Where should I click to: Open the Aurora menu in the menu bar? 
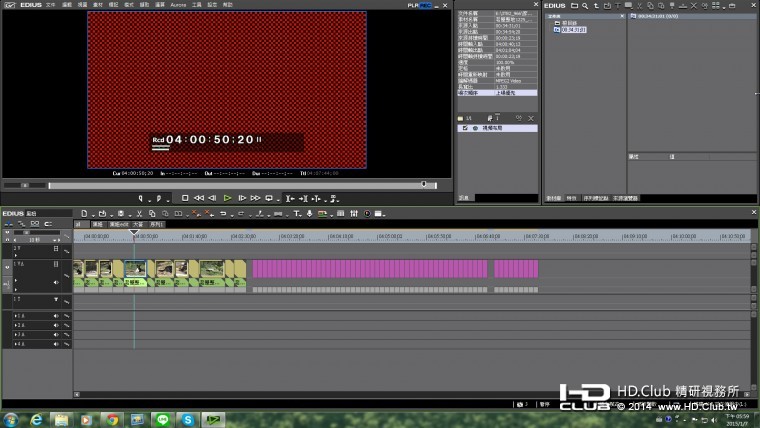click(x=178, y=5)
